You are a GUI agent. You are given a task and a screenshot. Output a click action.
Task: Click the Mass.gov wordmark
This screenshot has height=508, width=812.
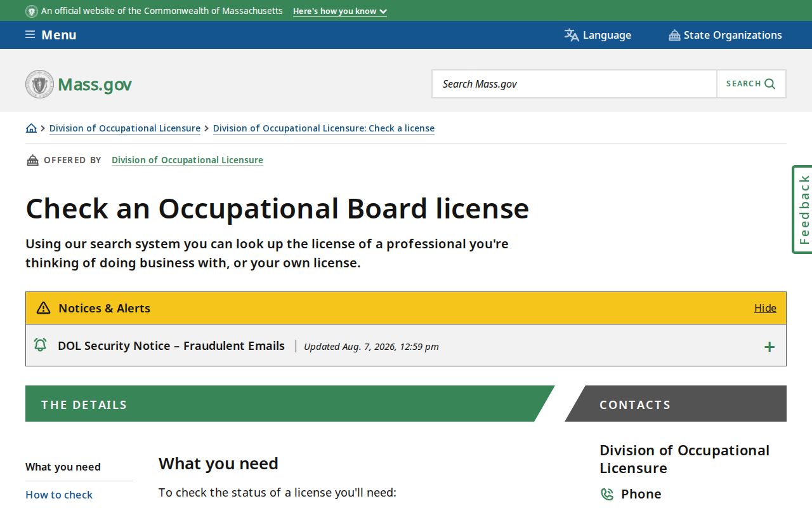coord(95,84)
